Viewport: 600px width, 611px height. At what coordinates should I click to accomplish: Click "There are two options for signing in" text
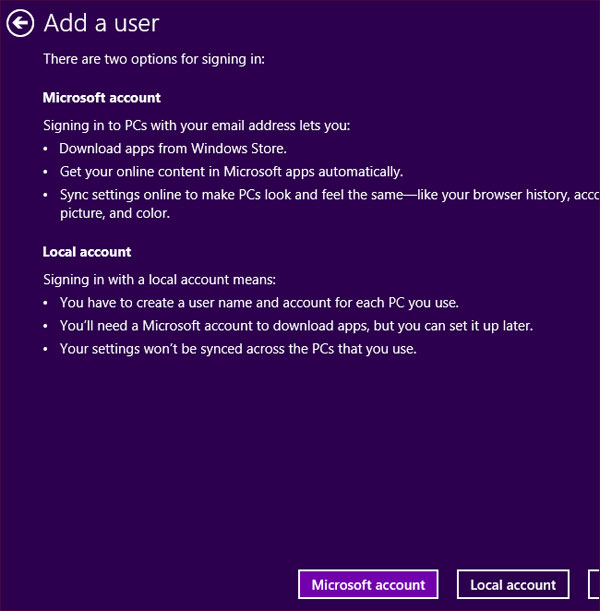pyautogui.click(x=153, y=60)
